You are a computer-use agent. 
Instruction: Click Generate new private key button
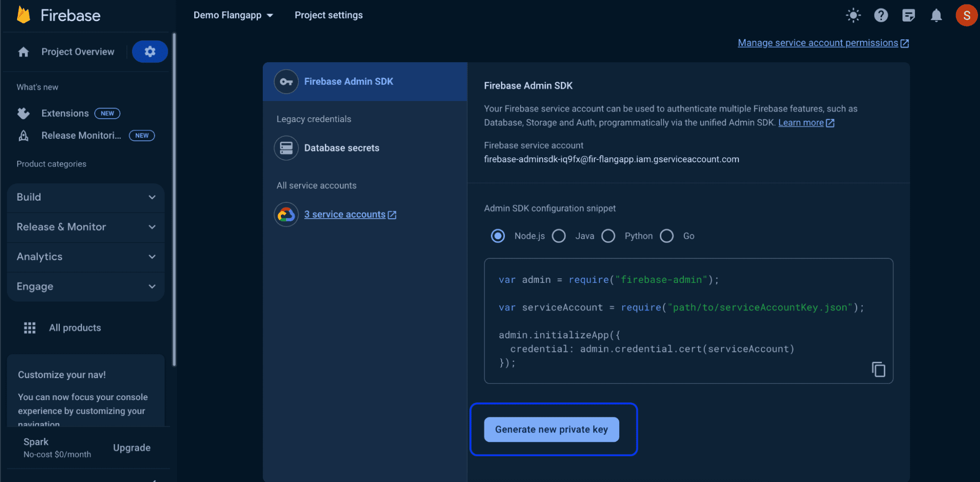[x=551, y=430]
